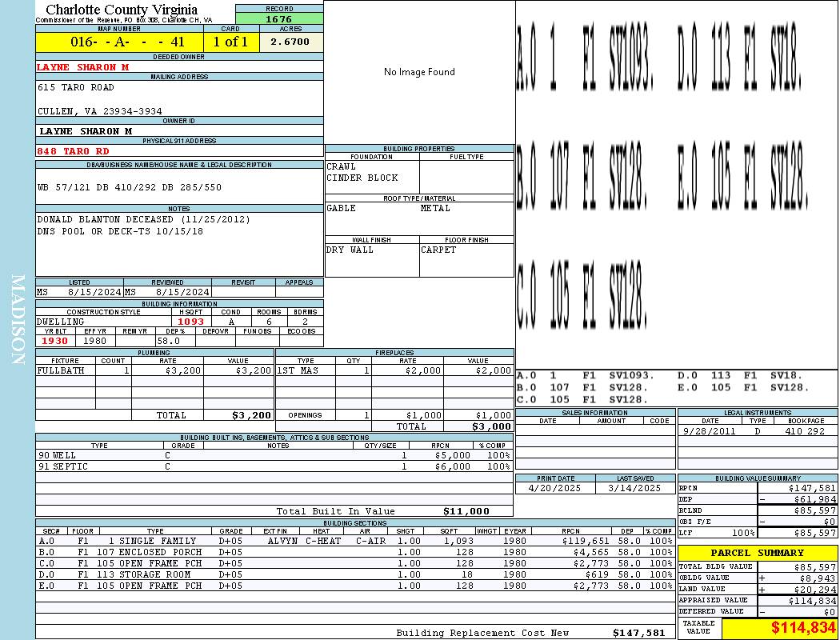This screenshot has height=640, width=840.
Task: Click the yellow PARCEL SUMMARY header
Action: click(x=758, y=553)
